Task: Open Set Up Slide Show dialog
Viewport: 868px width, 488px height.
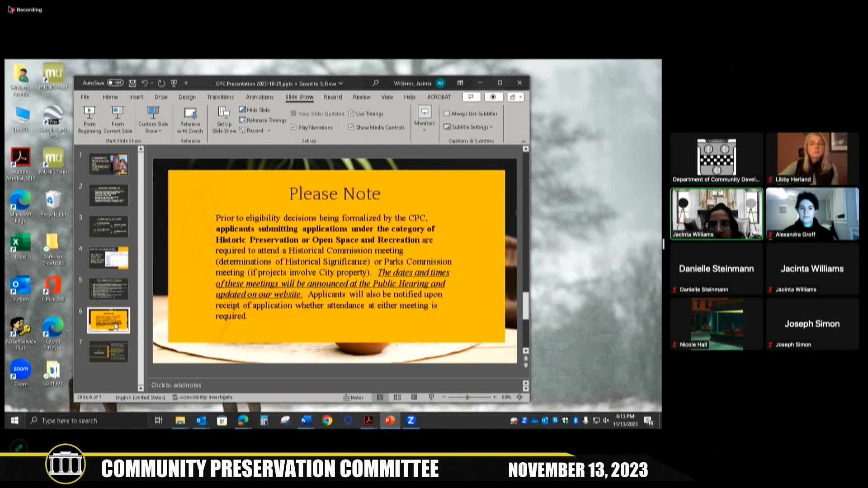Action: coord(224,120)
